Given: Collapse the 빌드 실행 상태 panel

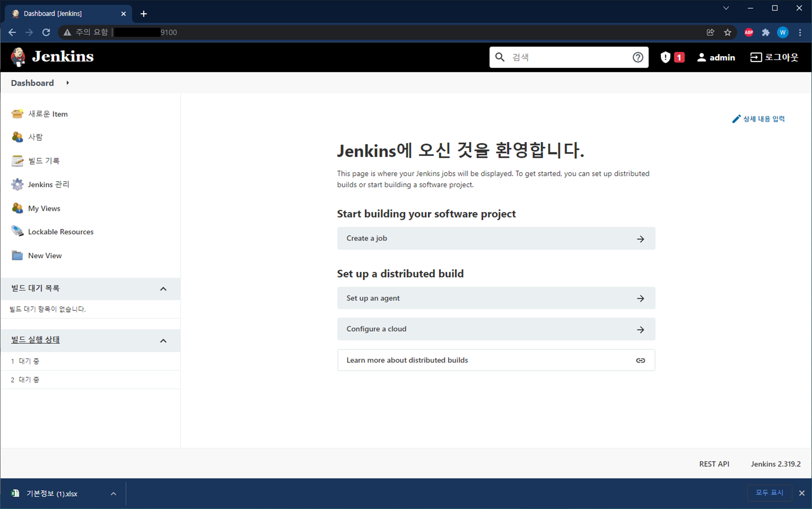Looking at the screenshot, I should pos(163,341).
